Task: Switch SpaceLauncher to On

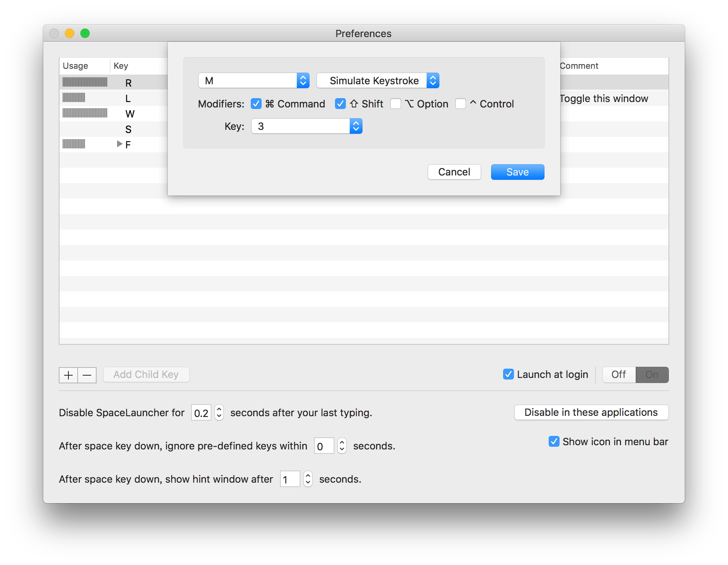Action: [x=652, y=374]
